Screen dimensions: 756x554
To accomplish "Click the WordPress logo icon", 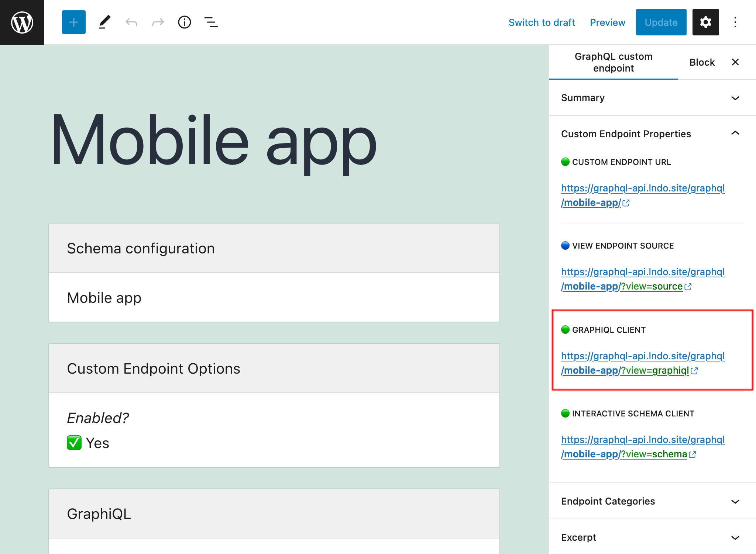I will tap(22, 22).
